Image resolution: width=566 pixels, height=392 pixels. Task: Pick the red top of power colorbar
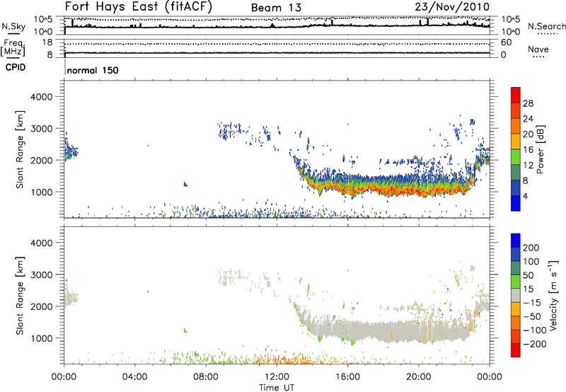tap(516, 95)
